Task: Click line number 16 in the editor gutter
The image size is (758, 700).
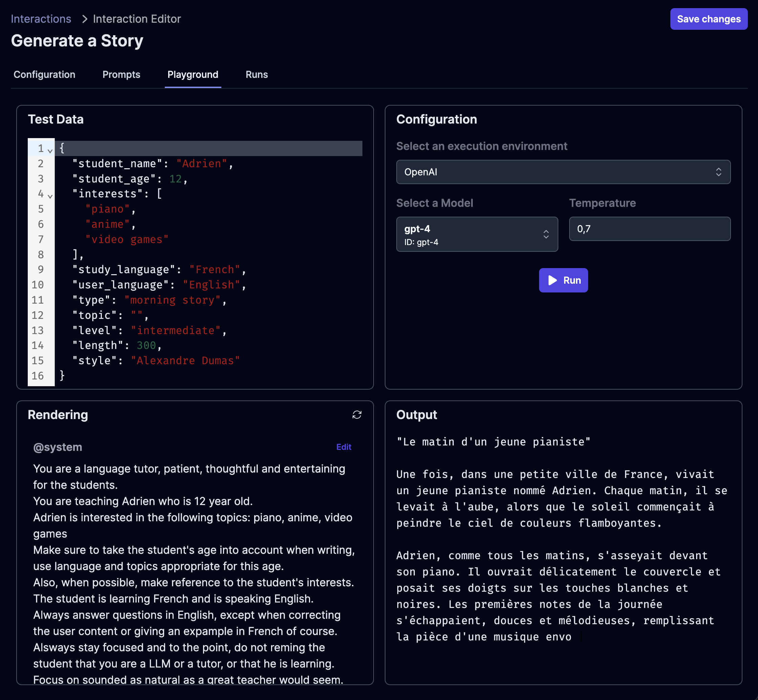Action: click(38, 376)
